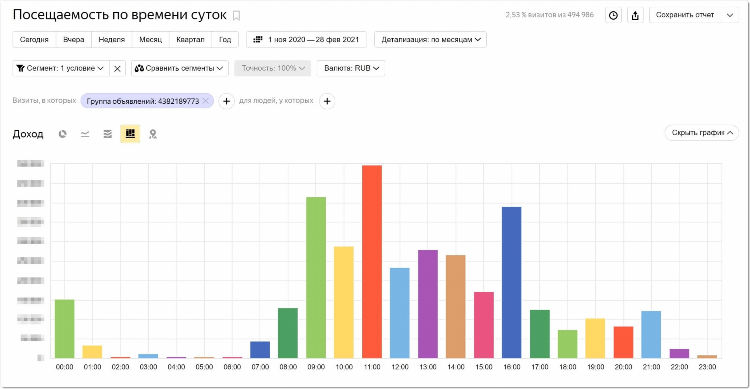The width and height of the screenshot is (750, 389).
Task: Add a people condition with the plus button
Action: [x=327, y=101]
